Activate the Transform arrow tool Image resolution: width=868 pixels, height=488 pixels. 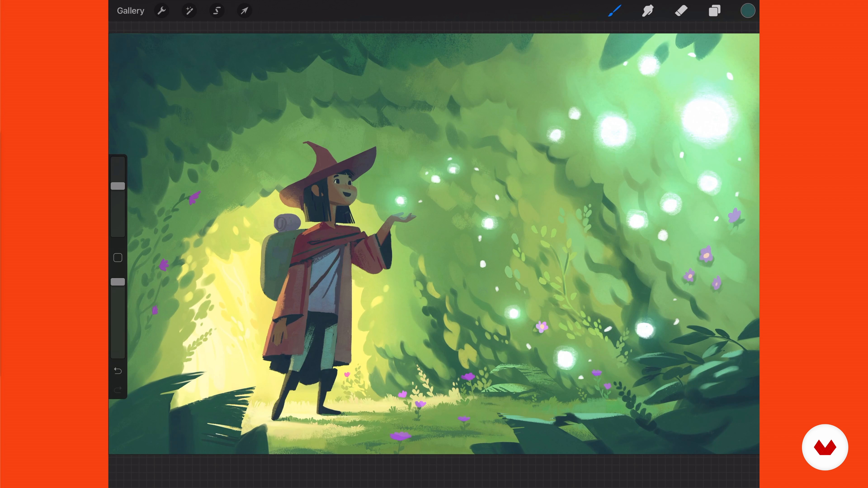pos(245,11)
